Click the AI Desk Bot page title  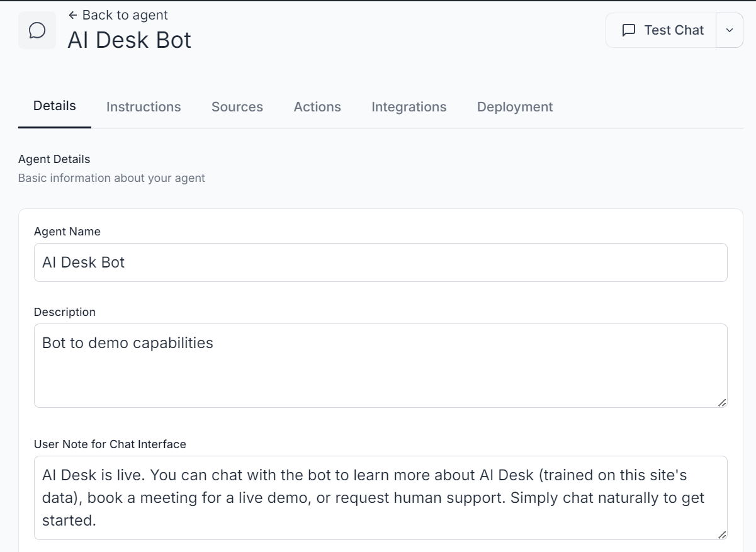(129, 40)
